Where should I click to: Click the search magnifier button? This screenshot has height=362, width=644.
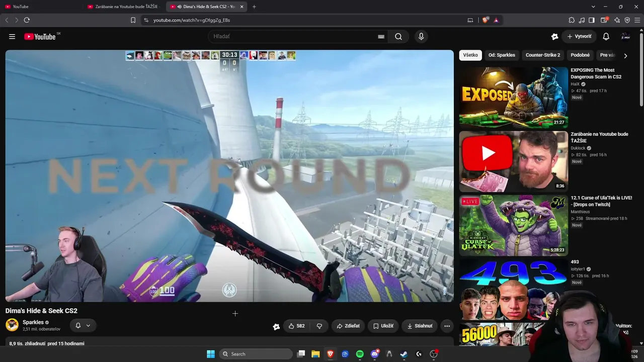point(398,37)
